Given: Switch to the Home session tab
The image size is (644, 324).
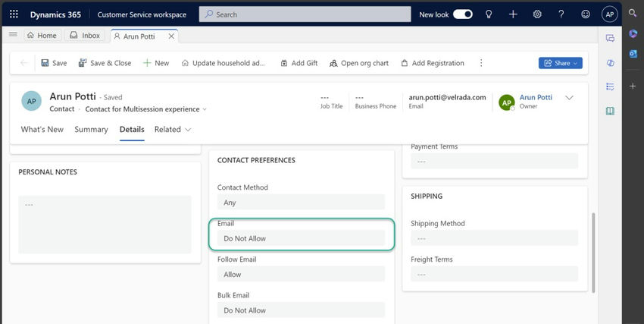Looking at the screenshot, I should tap(42, 36).
